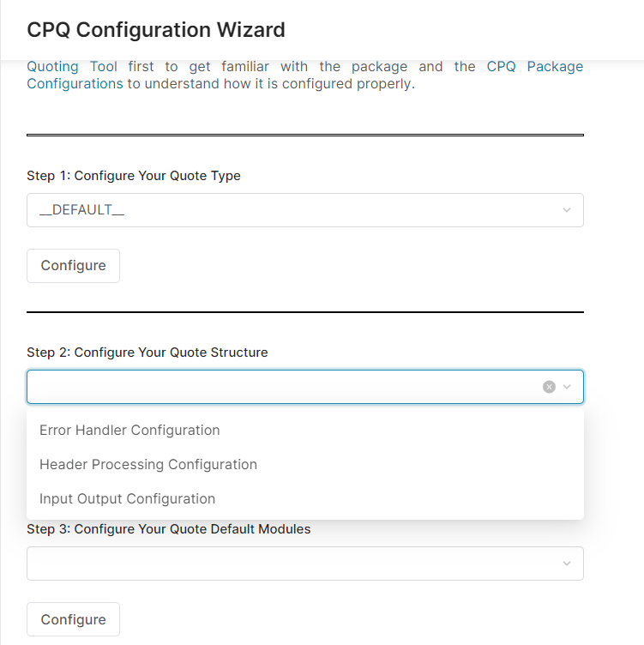Image resolution: width=644 pixels, height=645 pixels.
Task: Click the chevron arrow in the __DEFAULT__ dropdown
Action: pyautogui.click(x=566, y=210)
